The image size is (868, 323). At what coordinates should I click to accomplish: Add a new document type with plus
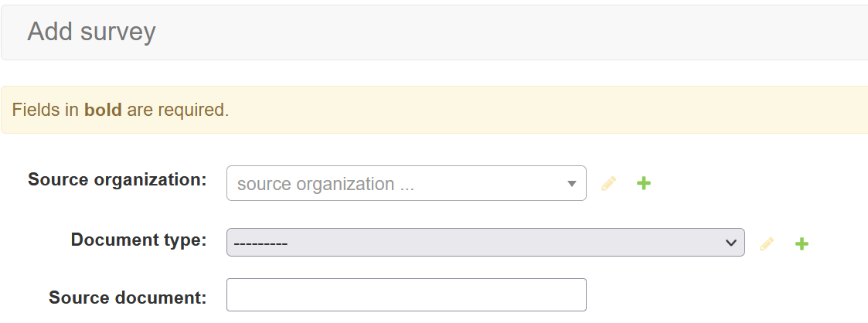pyautogui.click(x=802, y=244)
